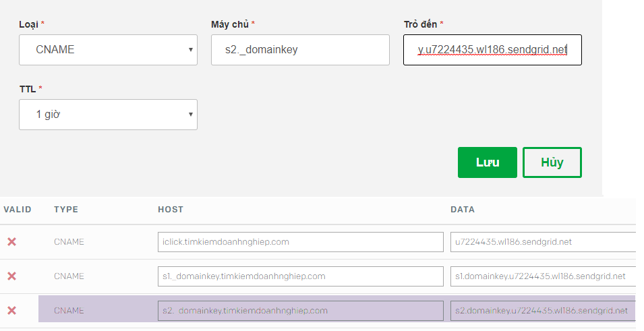Click CNAME type in the highlighted s2 row
The width and height of the screenshot is (644, 331).
pyautogui.click(x=69, y=311)
